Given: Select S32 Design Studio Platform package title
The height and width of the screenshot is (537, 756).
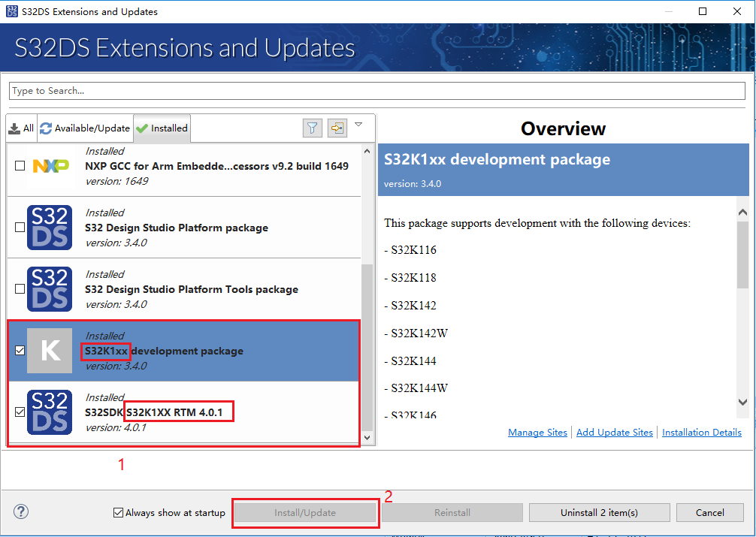Looking at the screenshot, I should click(x=177, y=228).
